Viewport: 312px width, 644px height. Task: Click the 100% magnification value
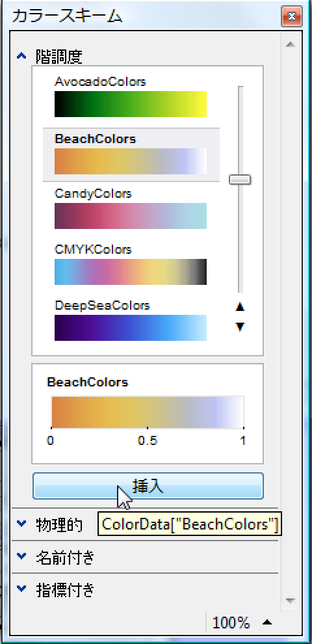click(x=231, y=623)
